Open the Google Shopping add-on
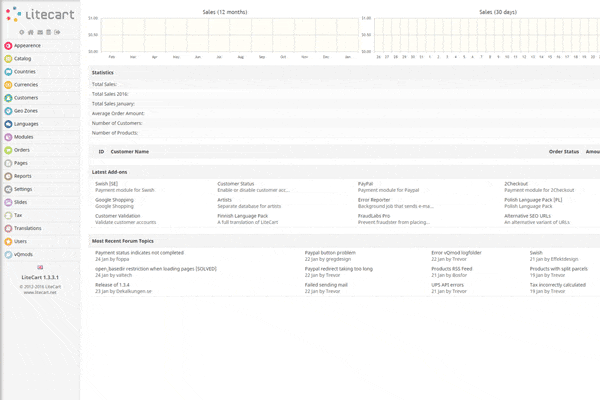Screen dimensions: 600x400 pyautogui.click(x=114, y=200)
